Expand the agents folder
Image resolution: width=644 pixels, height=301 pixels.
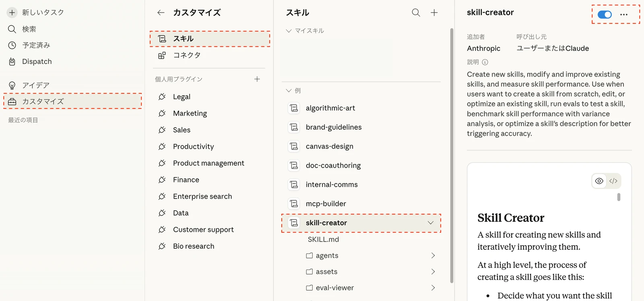[433, 255]
